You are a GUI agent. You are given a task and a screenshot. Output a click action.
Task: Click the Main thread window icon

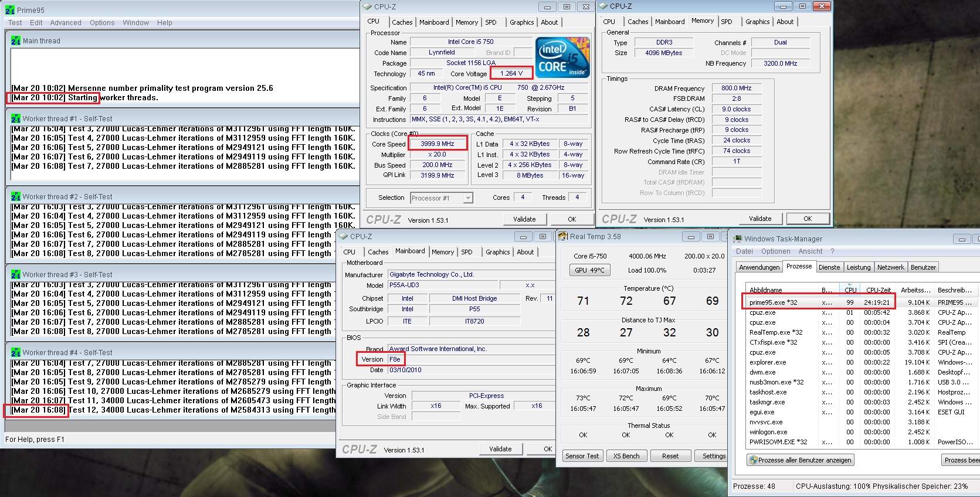pos(16,40)
